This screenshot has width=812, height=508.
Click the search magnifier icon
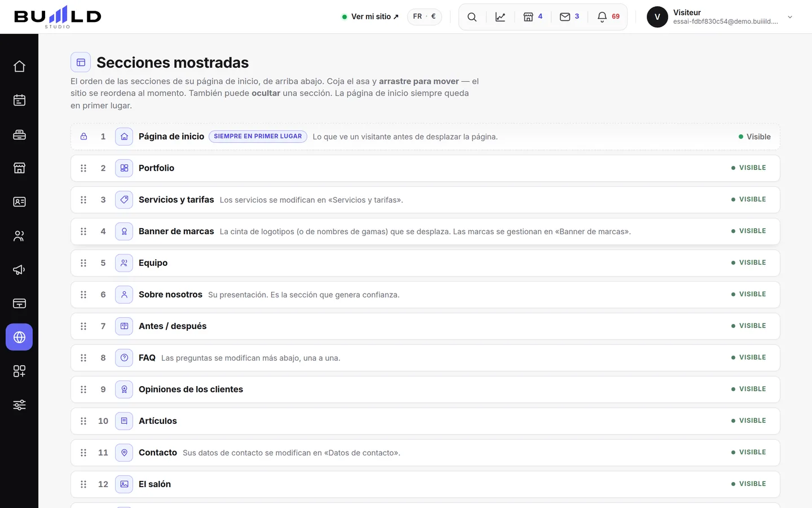tap(472, 17)
